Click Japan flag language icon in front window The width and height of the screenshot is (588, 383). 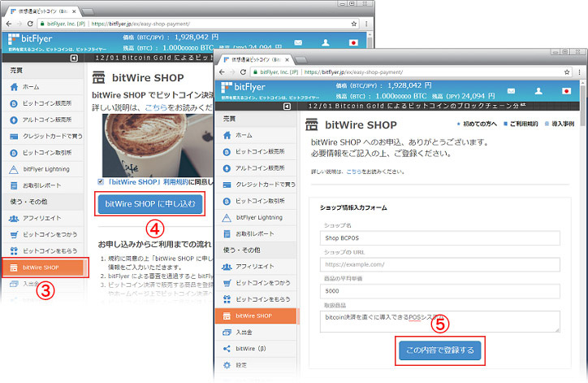pyautogui.click(x=566, y=91)
